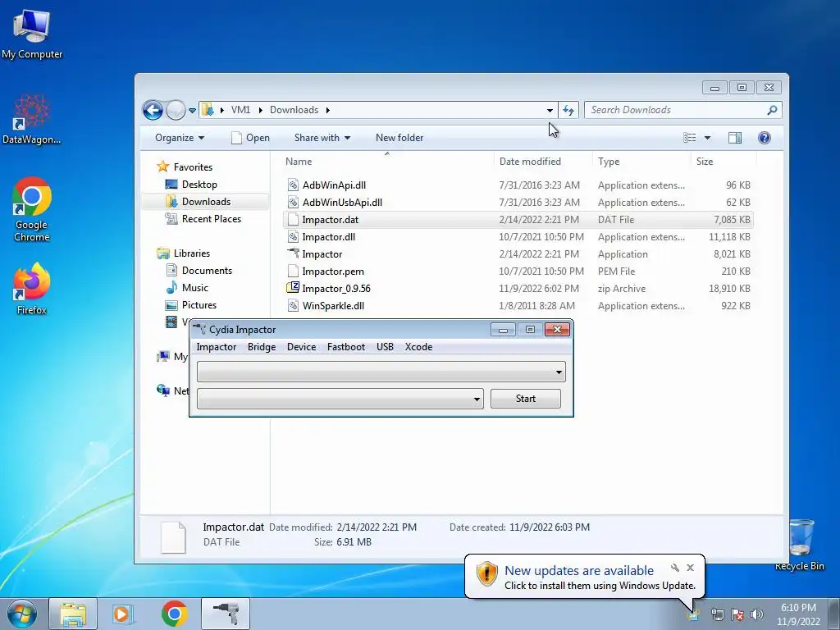840x630 pixels.
Task: Open Windows Media Player taskbar icon
Action: coord(123,614)
